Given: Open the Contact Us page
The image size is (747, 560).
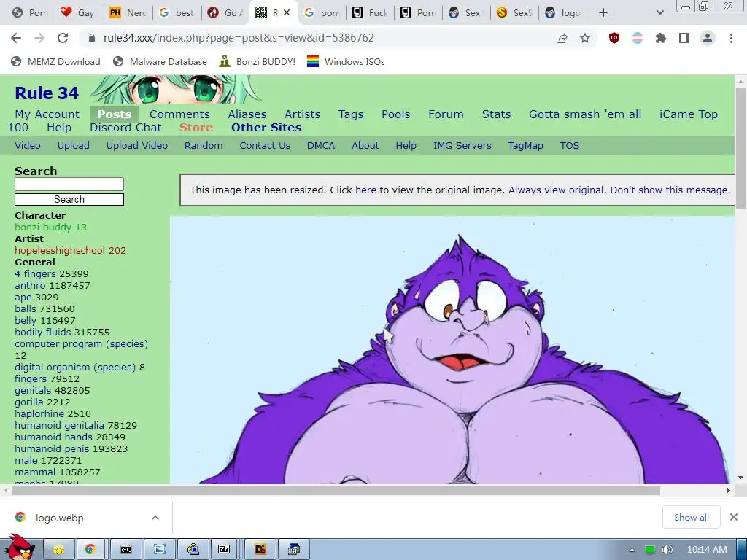Looking at the screenshot, I should click(265, 146).
